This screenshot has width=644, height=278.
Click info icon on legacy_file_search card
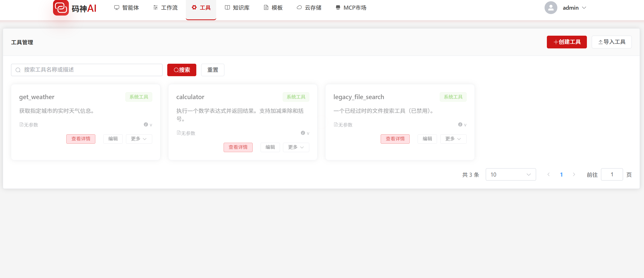pos(460,125)
